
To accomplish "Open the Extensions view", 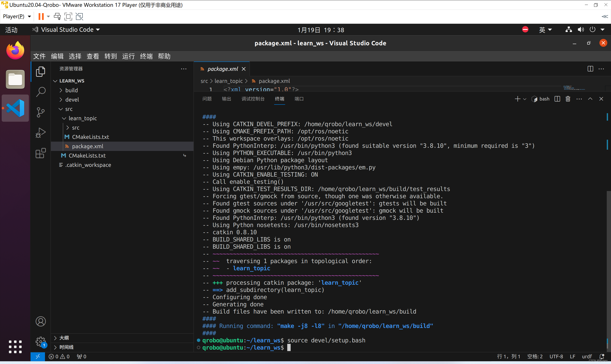I will click(x=41, y=153).
